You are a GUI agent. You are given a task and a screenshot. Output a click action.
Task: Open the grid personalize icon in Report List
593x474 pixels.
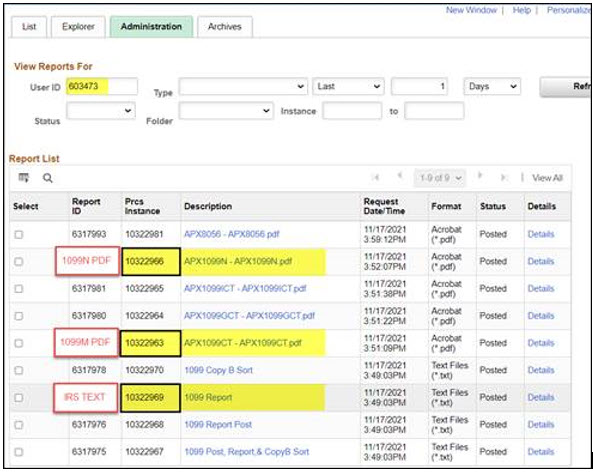(23, 177)
